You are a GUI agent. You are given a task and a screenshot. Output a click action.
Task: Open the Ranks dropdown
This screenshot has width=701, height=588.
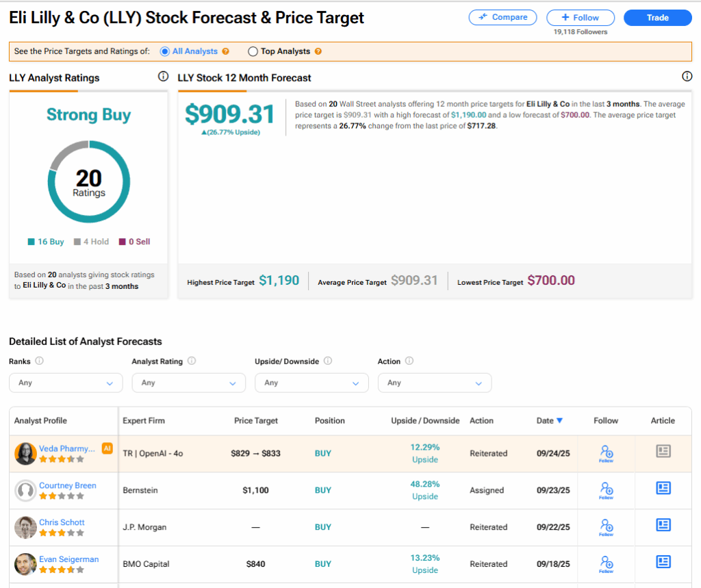point(66,383)
